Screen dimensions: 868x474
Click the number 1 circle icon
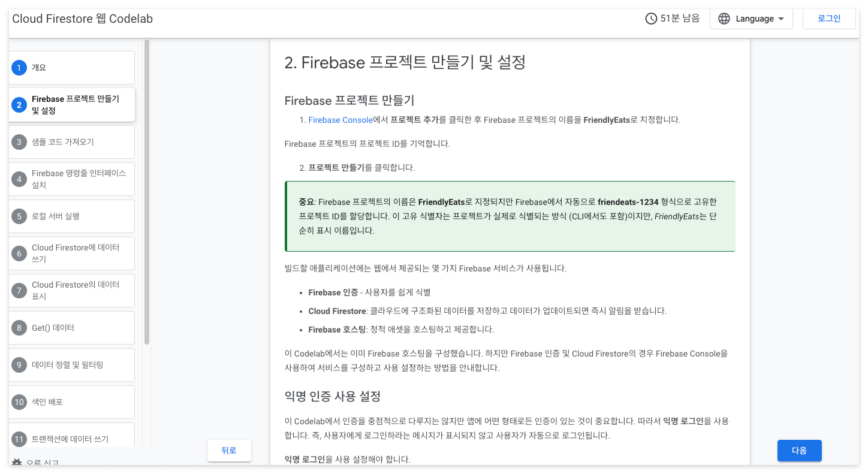point(19,68)
